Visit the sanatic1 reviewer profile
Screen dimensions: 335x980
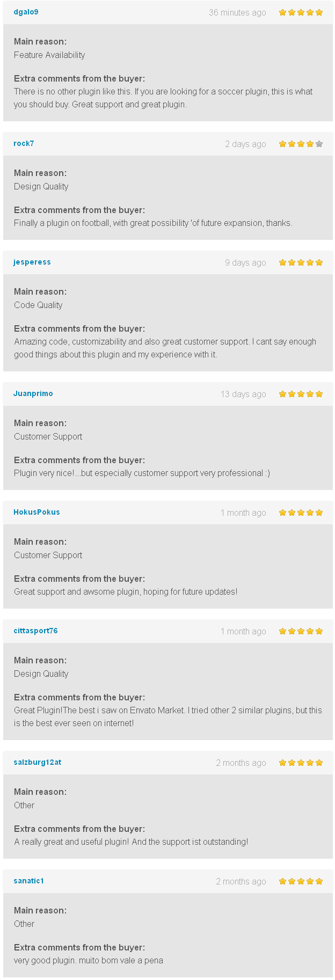pyautogui.click(x=29, y=881)
